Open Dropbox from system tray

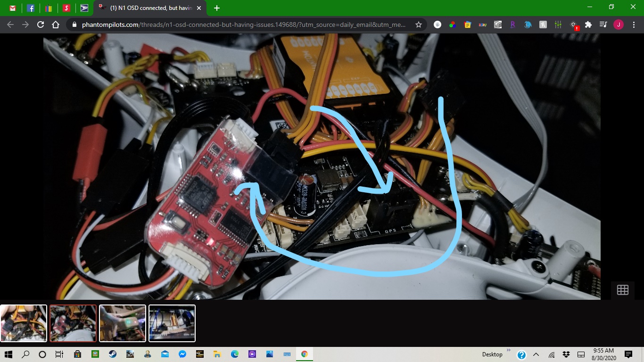pyautogui.click(x=566, y=354)
